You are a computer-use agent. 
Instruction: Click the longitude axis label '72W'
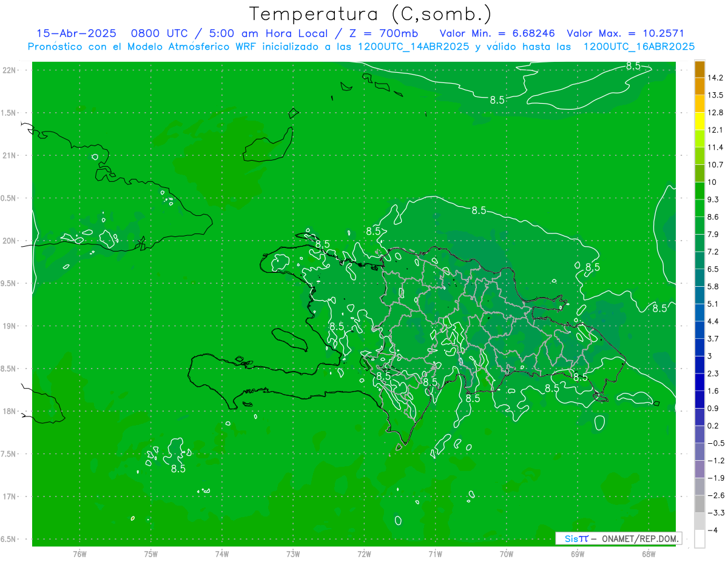pyautogui.click(x=364, y=554)
